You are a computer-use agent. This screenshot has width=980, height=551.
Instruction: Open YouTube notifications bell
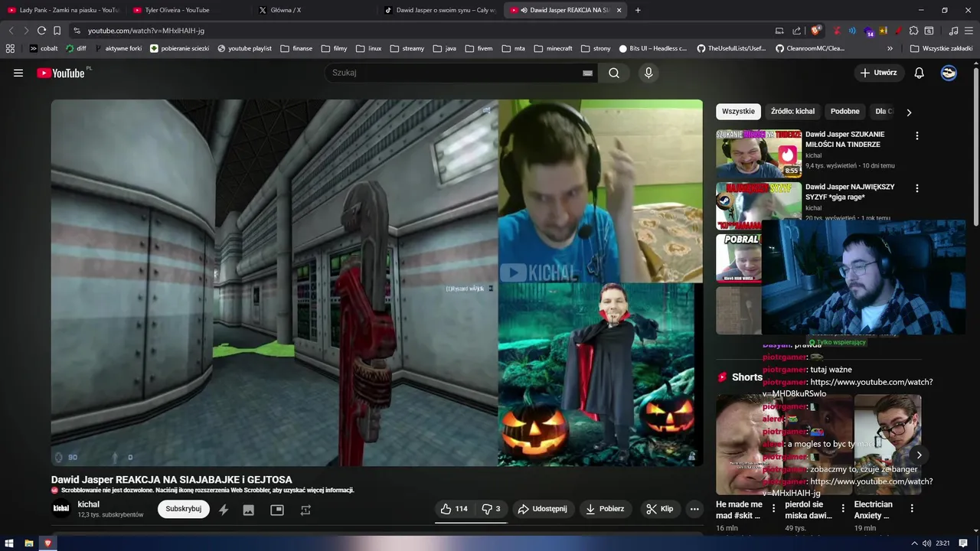click(920, 73)
